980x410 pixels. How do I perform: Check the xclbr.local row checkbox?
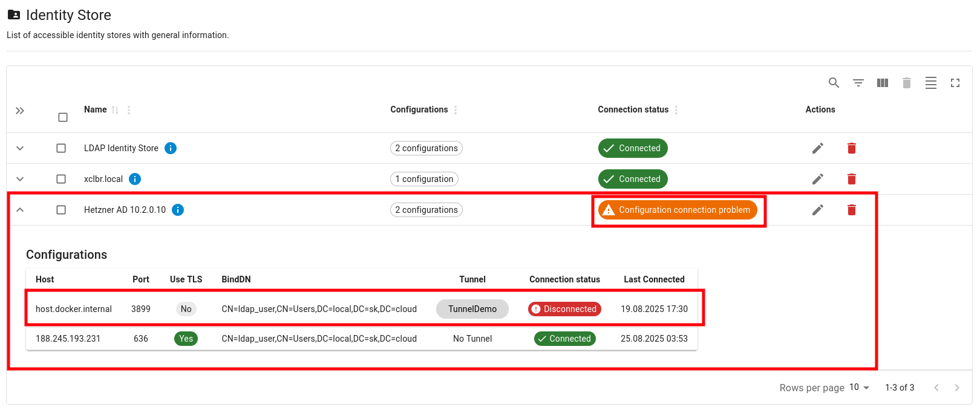click(61, 179)
